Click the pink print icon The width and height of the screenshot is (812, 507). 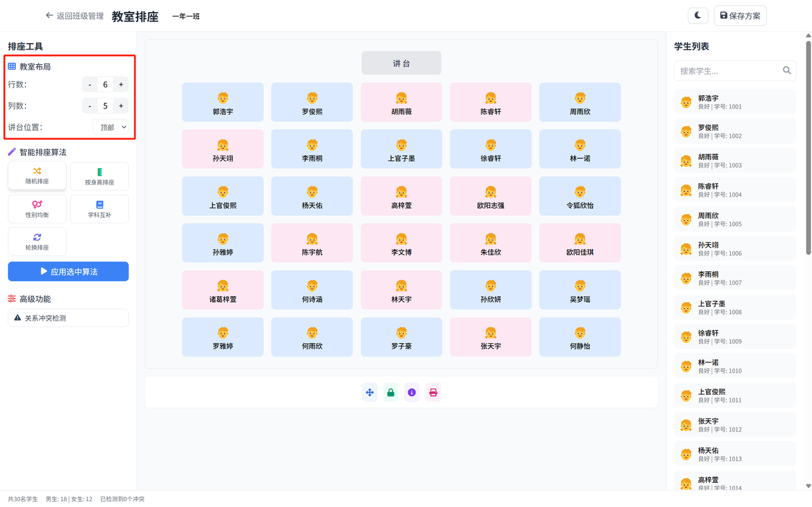click(433, 393)
